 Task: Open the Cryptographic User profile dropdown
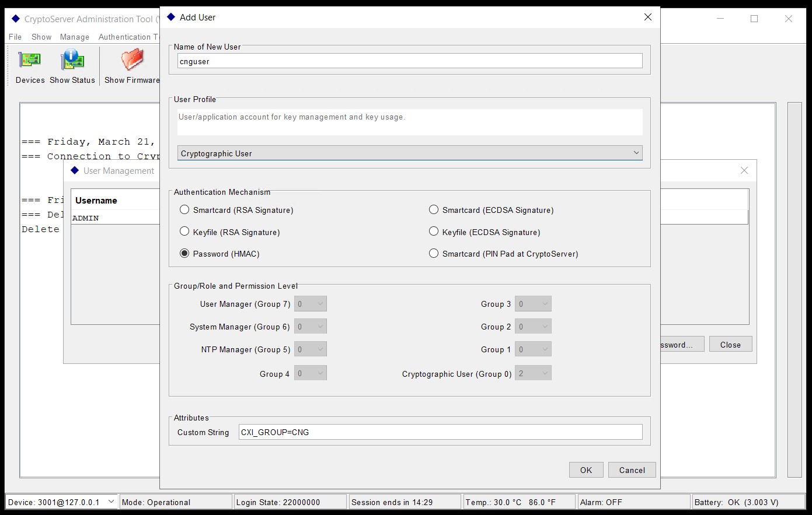click(410, 153)
